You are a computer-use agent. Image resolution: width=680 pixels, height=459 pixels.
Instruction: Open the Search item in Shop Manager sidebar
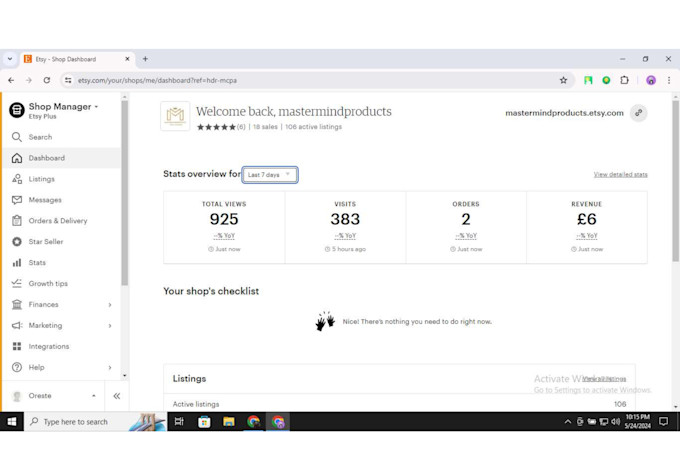click(x=61, y=137)
